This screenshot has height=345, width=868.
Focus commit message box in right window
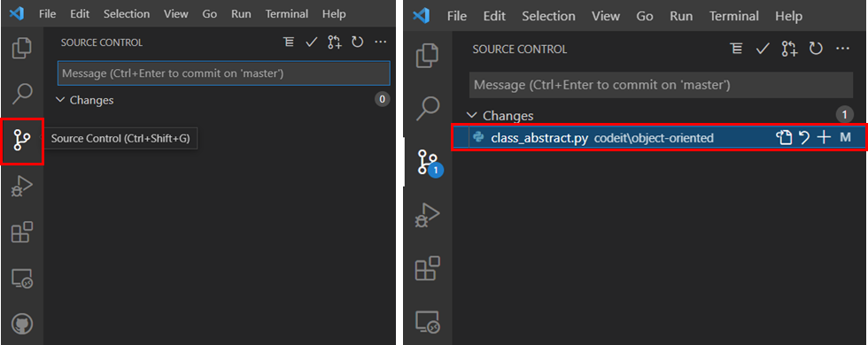(x=661, y=85)
